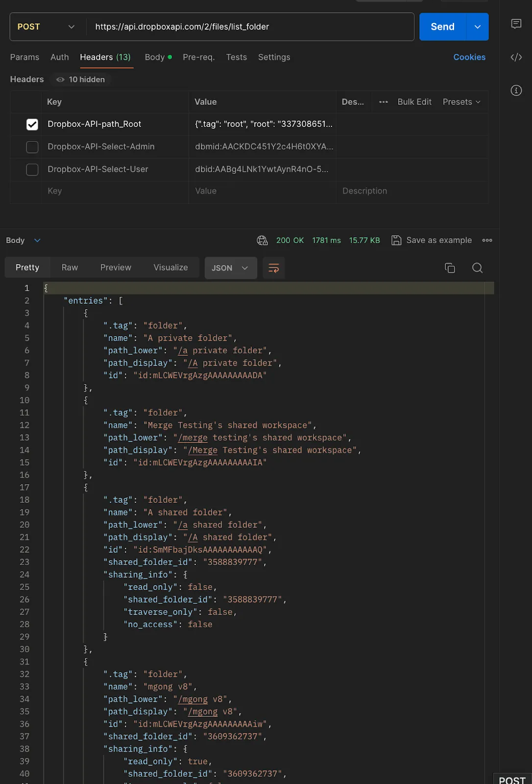Click the 15.77 KB response size

pos(364,240)
